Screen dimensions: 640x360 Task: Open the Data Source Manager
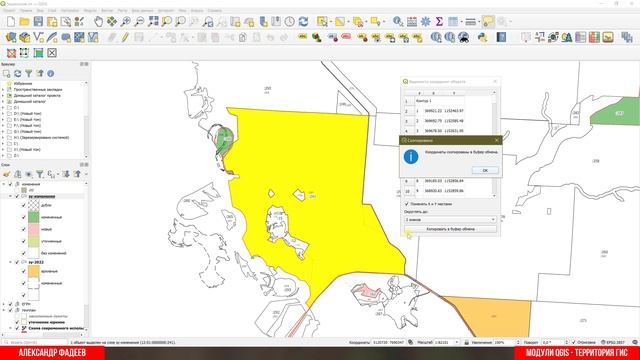pos(11,38)
